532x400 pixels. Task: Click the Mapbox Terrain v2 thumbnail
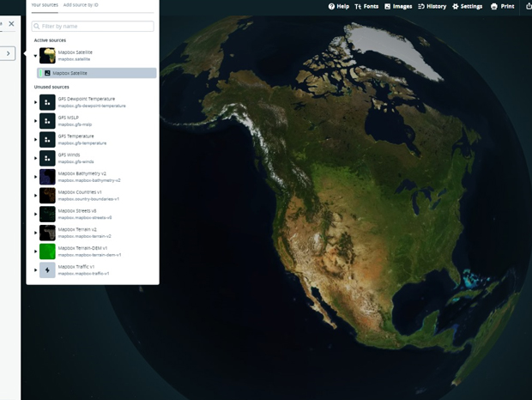[x=47, y=233]
